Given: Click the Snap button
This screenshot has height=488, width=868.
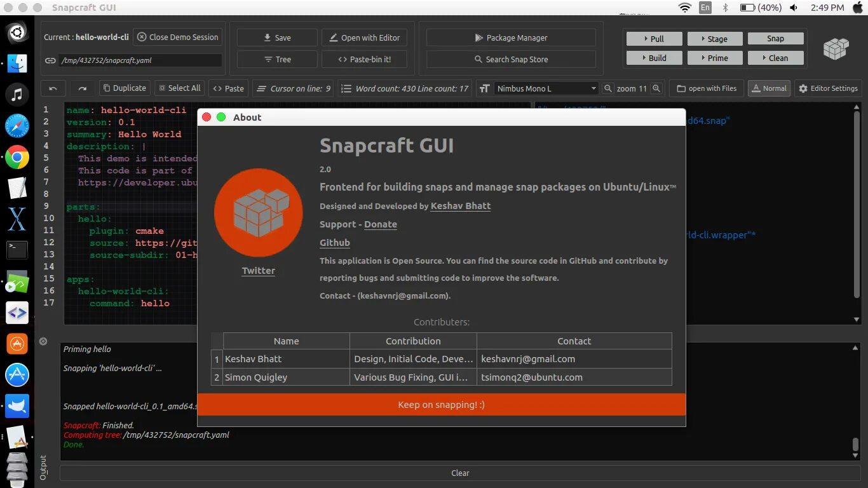Looking at the screenshot, I should click(775, 39).
